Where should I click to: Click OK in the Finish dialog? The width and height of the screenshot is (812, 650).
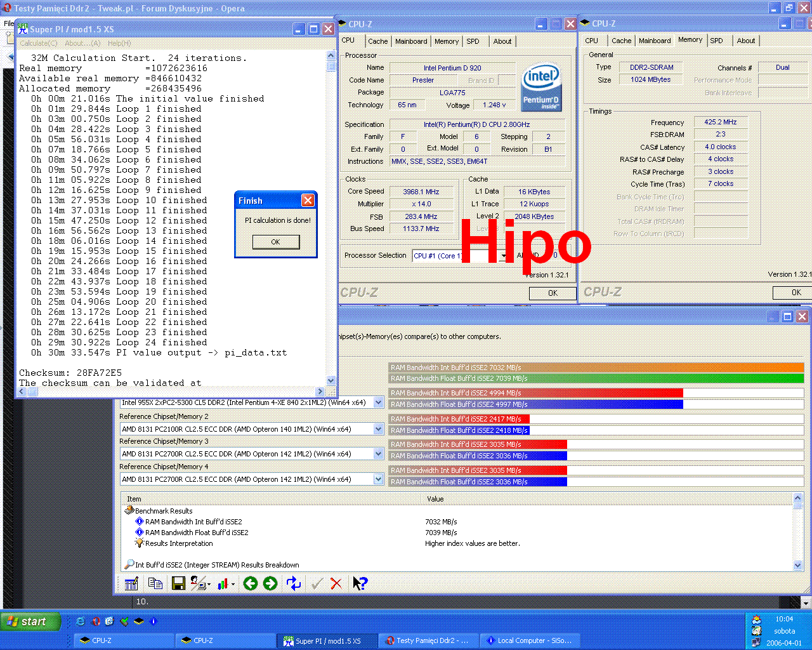click(275, 242)
